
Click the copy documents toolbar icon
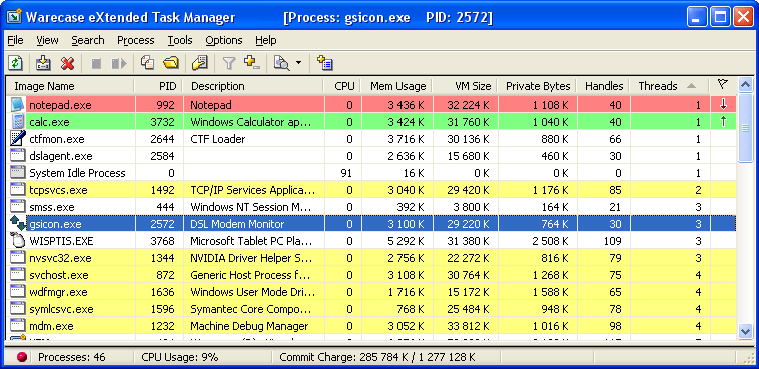tap(147, 62)
